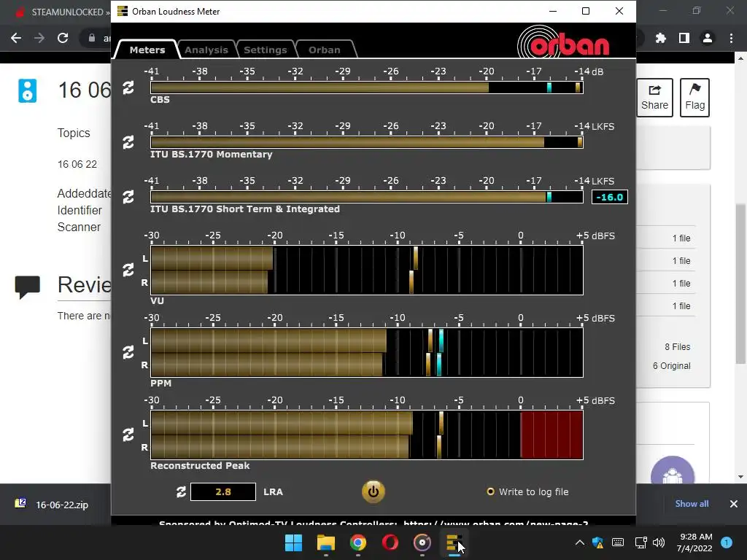Go forward in the Chrome browser

(x=39, y=38)
